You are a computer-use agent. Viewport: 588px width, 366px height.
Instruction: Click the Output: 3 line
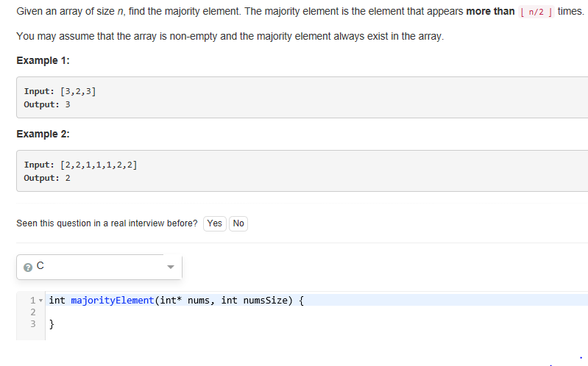47,104
